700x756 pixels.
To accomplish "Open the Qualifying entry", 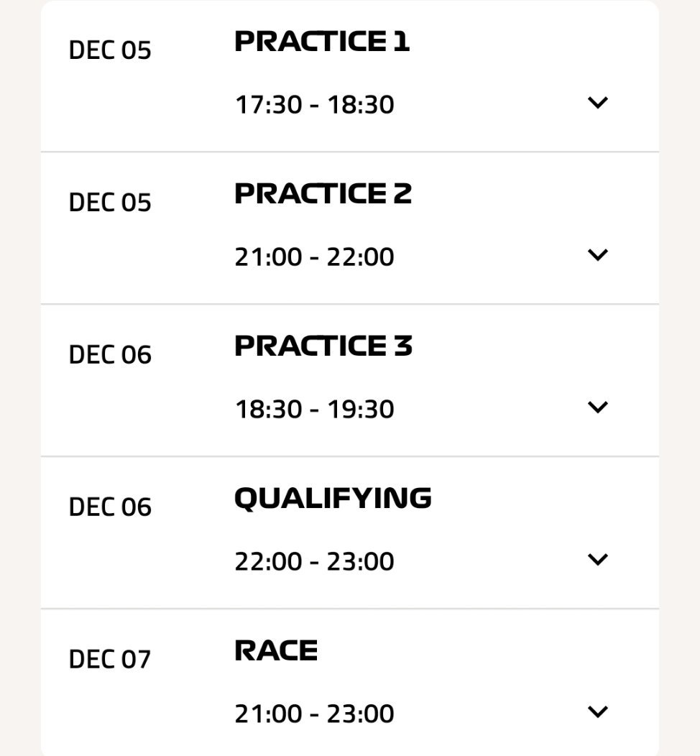I will point(333,497).
